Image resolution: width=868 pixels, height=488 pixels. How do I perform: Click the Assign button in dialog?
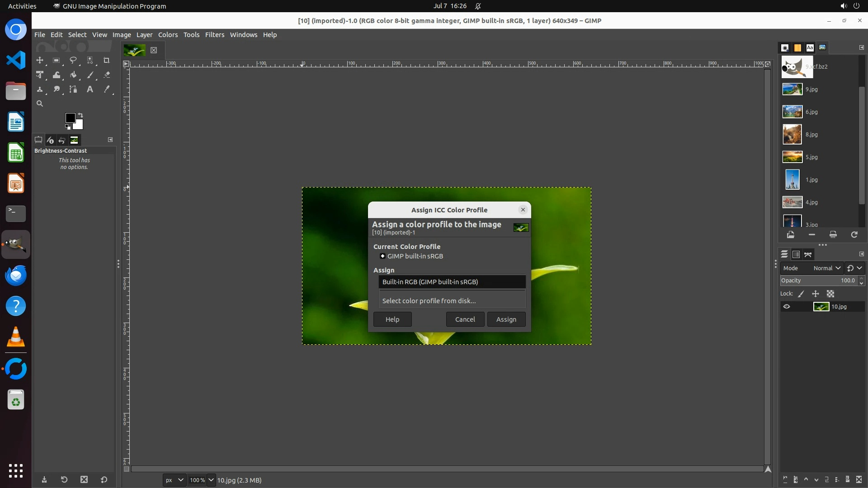(506, 319)
